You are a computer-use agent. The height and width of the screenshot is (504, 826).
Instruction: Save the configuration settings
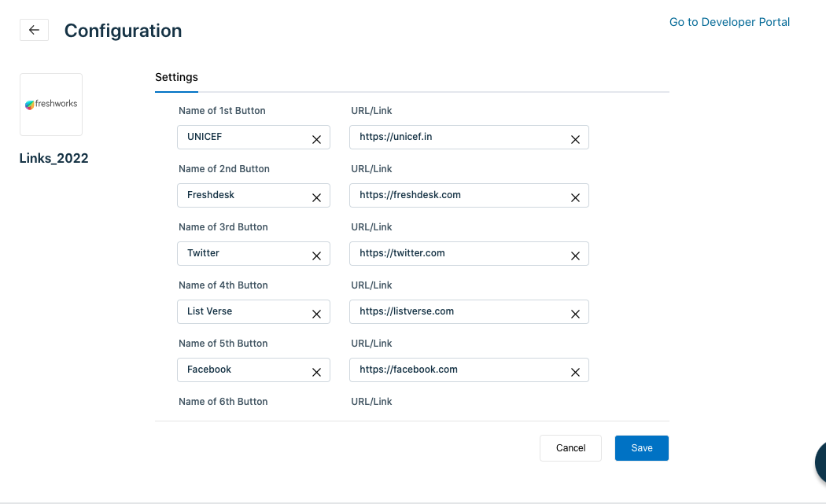[642, 448]
